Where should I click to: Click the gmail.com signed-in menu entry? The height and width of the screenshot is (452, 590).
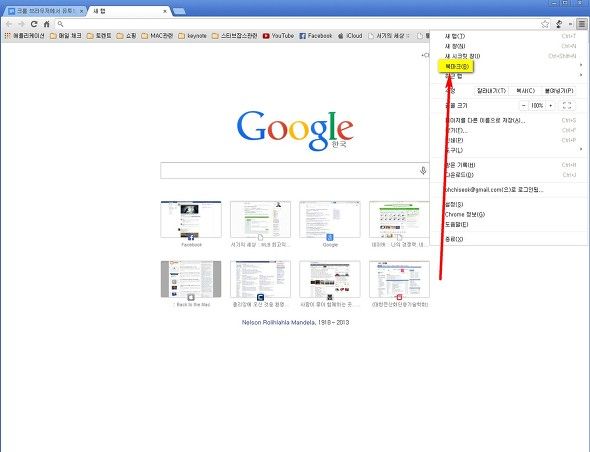[x=509, y=190]
